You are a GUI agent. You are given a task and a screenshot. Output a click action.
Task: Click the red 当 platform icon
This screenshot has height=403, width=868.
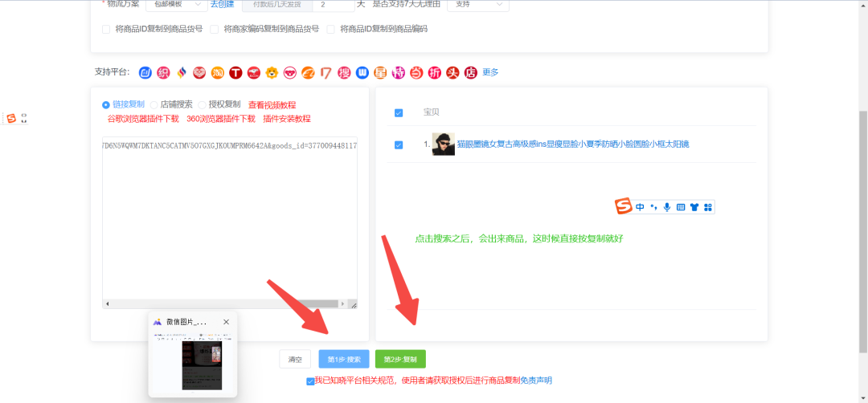coord(416,72)
